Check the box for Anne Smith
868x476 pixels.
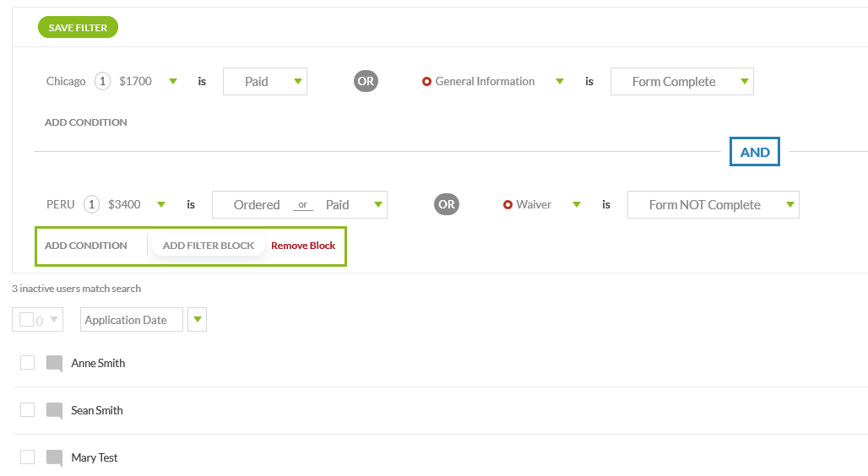[x=27, y=363]
